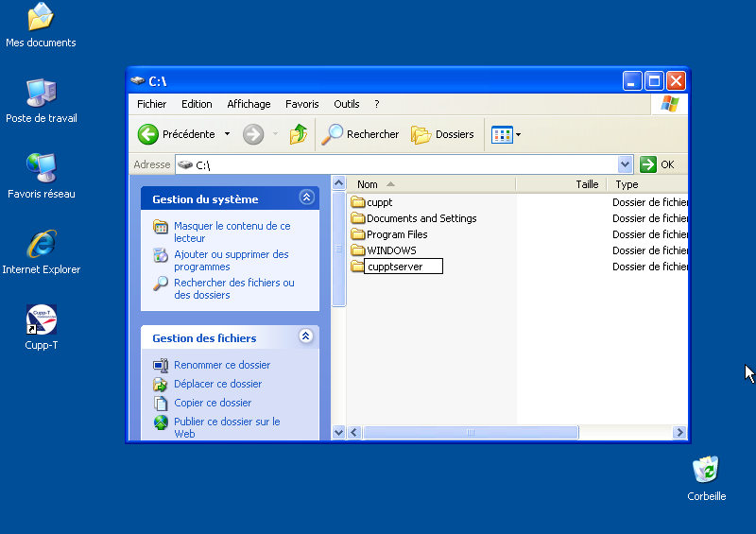Collapse the Gestion du système panel
Viewport: 756px width, 534px height.
pyautogui.click(x=305, y=198)
